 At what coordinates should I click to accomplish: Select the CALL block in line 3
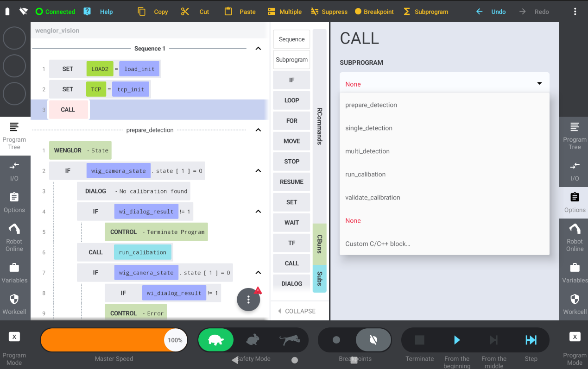click(68, 110)
